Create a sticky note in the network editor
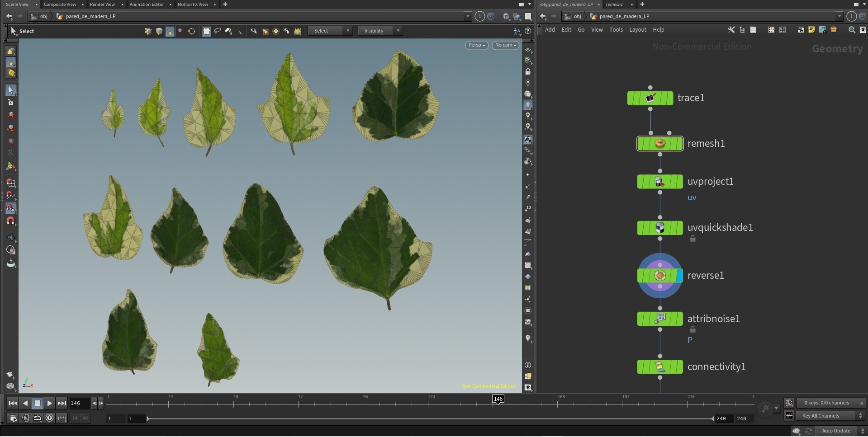The width and height of the screenshot is (868, 437). [x=811, y=30]
